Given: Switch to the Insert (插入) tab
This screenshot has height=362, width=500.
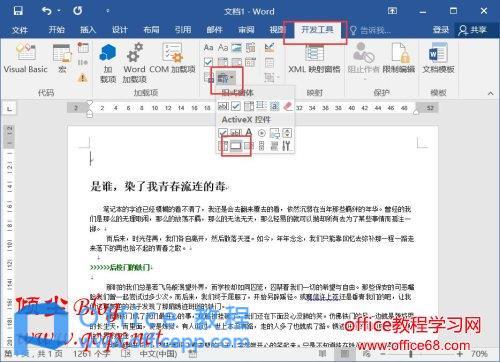Looking at the screenshot, I should coord(88,30).
